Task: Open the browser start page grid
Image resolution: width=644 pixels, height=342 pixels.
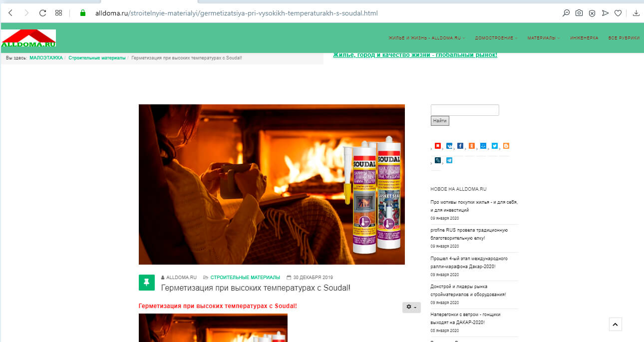Action: 58,13
